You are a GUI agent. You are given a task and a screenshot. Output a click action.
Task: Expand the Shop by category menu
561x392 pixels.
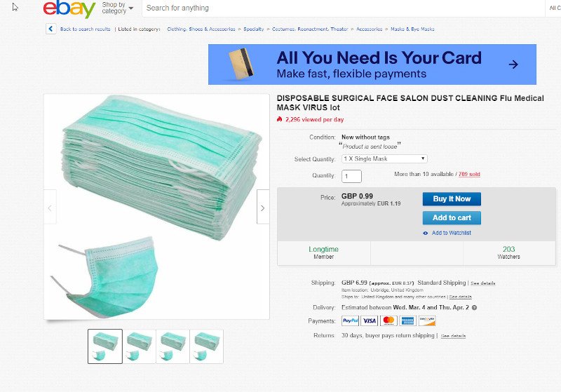click(117, 8)
